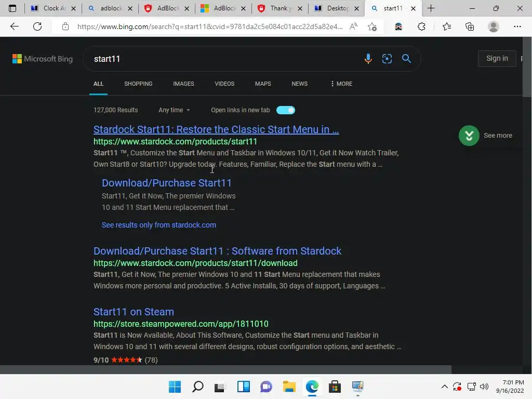532x399 pixels.
Task: Open the tab actions menu icon
Action: 12,8
